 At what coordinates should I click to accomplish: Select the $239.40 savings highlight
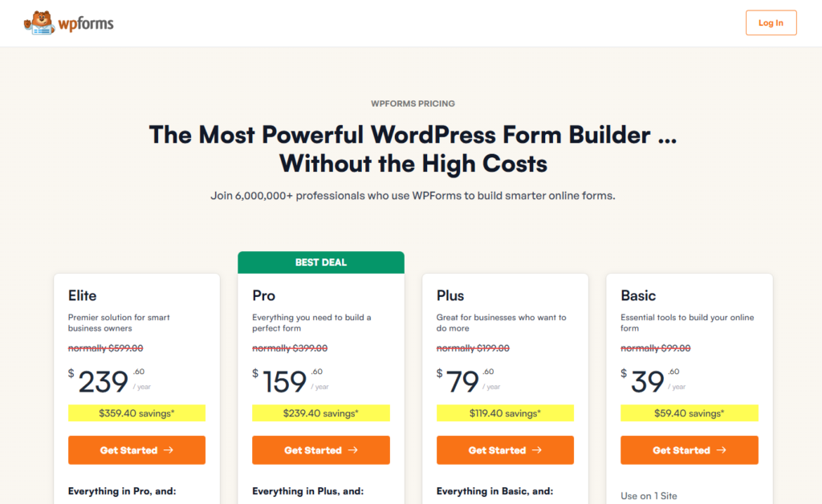click(320, 413)
